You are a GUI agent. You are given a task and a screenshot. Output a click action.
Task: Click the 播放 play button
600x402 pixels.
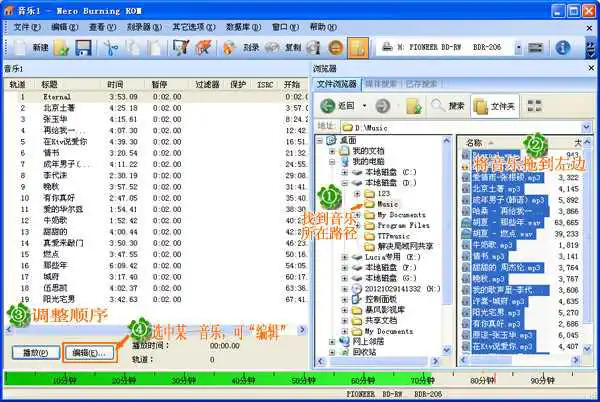(36, 353)
